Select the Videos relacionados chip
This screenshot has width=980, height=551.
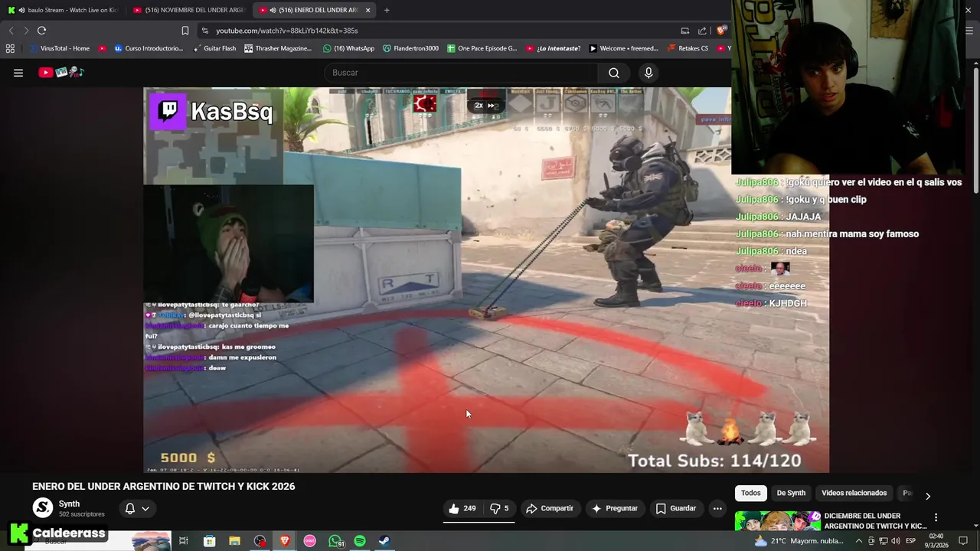click(854, 494)
